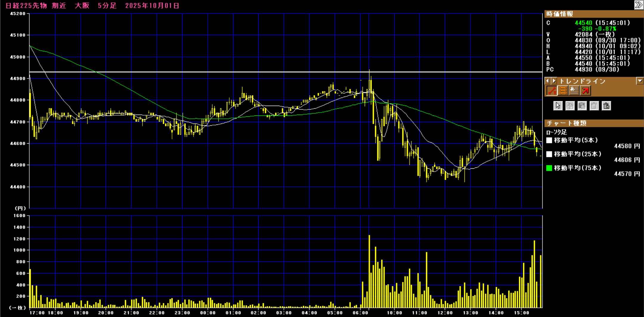The image size is (644, 317).
Task: Click the チャート種類 section header
Action: pyautogui.click(x=566, y=123)
